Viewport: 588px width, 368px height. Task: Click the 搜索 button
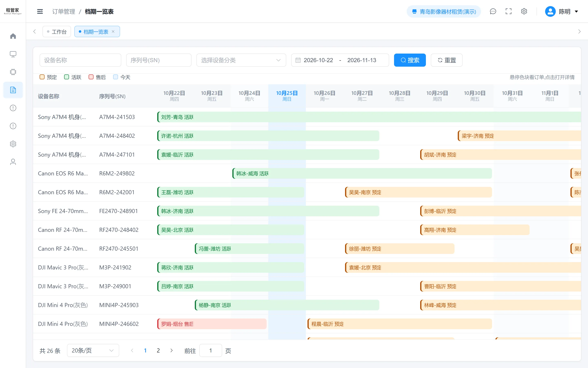click(x=410, y=60)
